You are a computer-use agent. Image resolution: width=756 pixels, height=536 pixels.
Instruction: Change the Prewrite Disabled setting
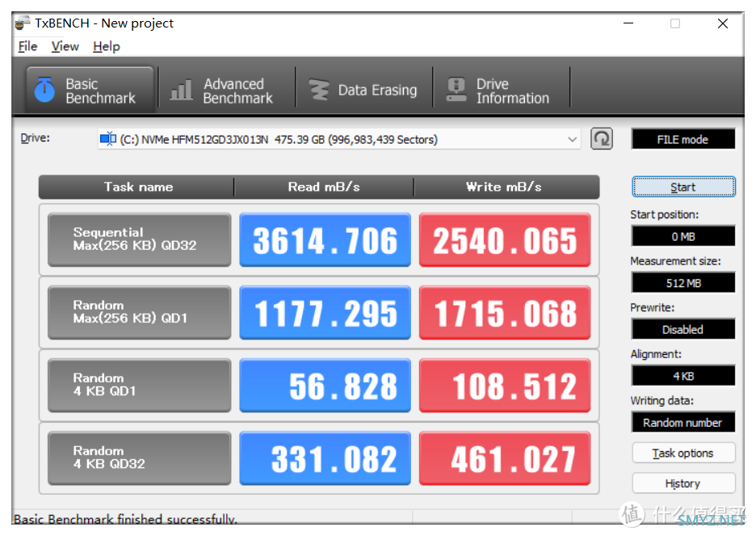click(683, 329)
